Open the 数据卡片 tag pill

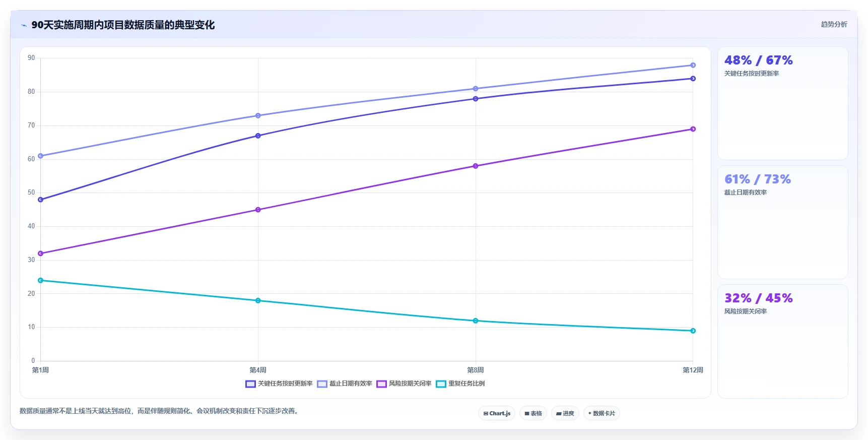click(x=602, y=413)
